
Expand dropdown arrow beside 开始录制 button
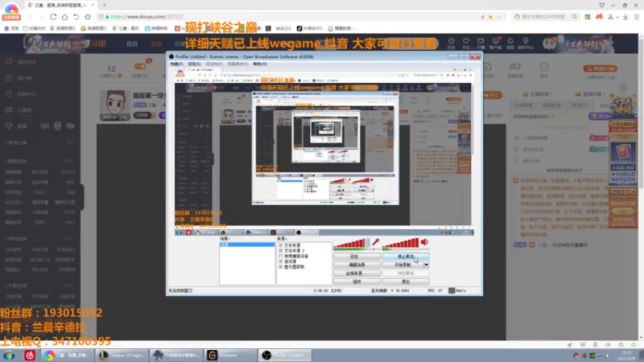(426, 265)
